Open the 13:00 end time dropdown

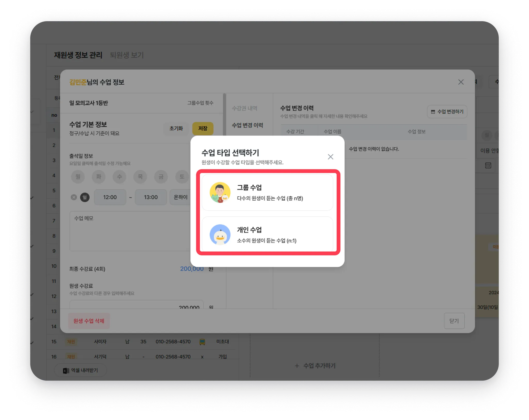pyautogui.click(x=151, y=197)
